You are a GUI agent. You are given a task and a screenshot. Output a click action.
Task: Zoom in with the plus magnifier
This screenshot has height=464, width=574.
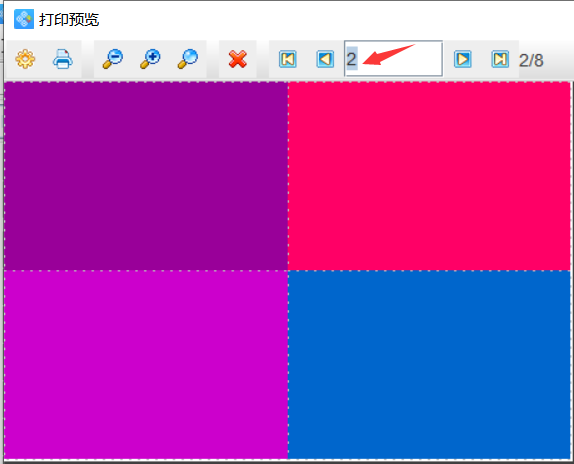150,59
